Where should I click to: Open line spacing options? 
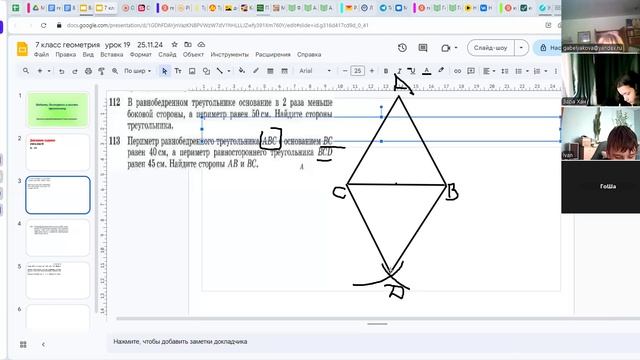505,71
